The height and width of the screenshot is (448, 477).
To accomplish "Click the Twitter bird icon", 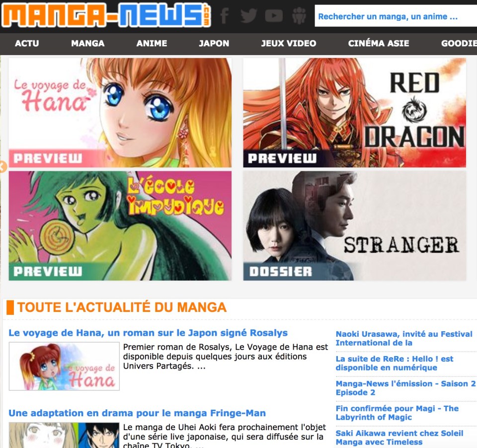I will [x=248, y=16].
